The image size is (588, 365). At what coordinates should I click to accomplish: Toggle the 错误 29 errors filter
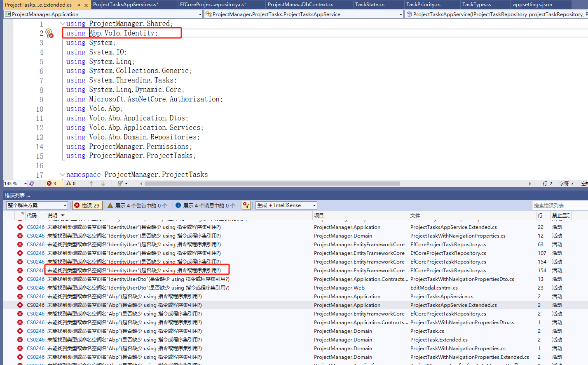[87, 205]
